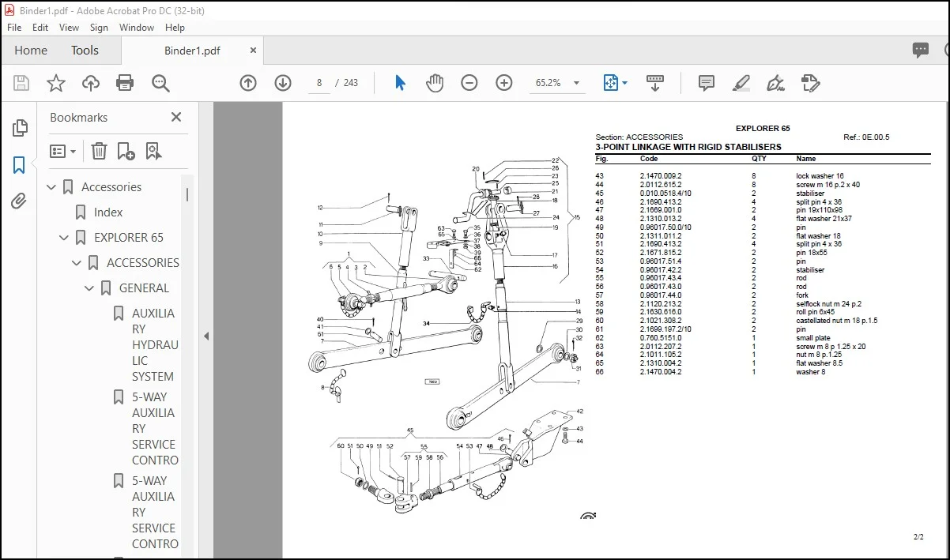Open the bookmarks options dropdown
The image size is (950, 560).
[x=62, y=151]
